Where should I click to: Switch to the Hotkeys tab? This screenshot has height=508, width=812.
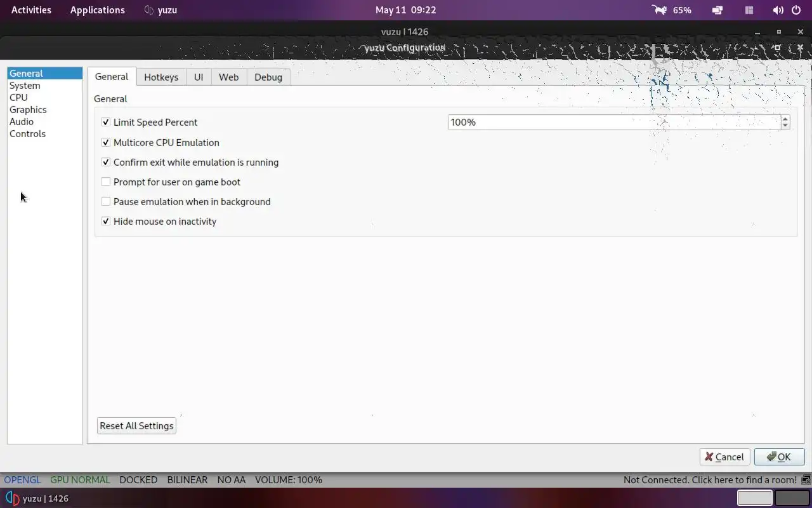(x=161, y=77)
